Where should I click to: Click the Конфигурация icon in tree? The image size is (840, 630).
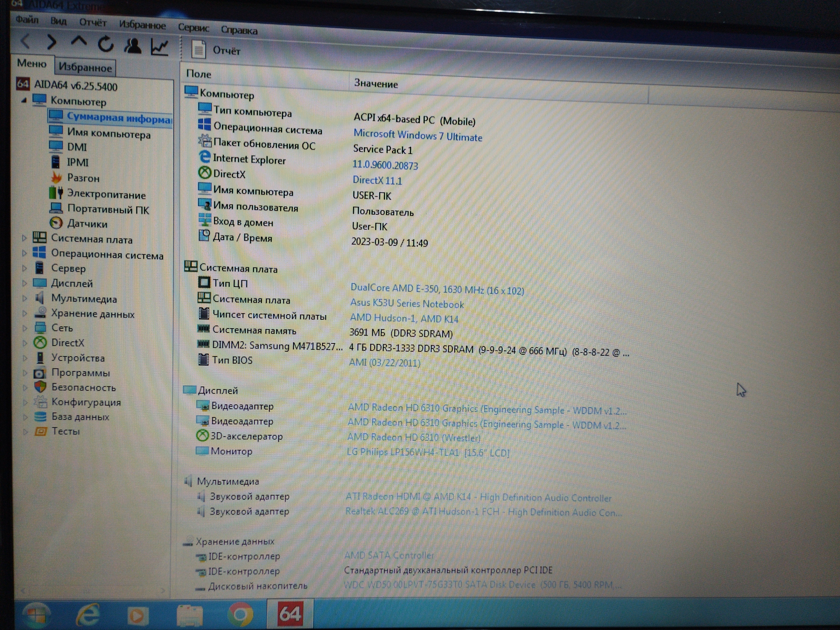tap(41, 402)
